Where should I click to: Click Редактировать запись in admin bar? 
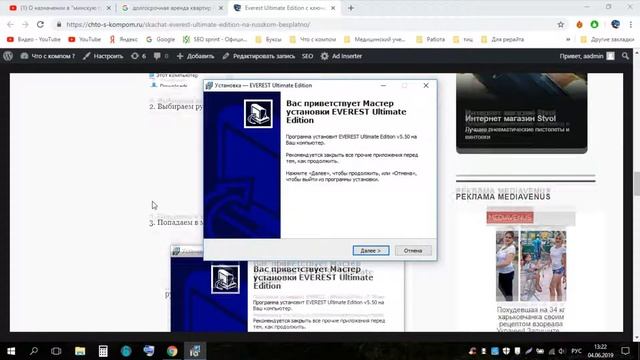258,56
